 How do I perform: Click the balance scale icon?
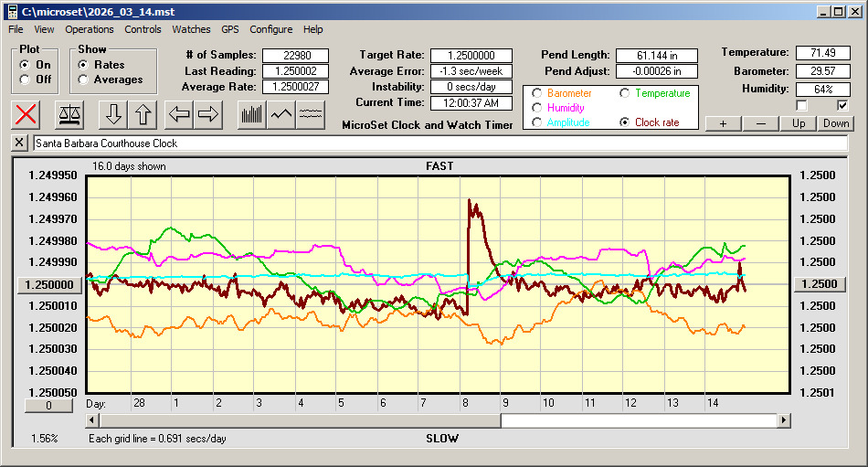pyautogui.click(x=69, y=114)
